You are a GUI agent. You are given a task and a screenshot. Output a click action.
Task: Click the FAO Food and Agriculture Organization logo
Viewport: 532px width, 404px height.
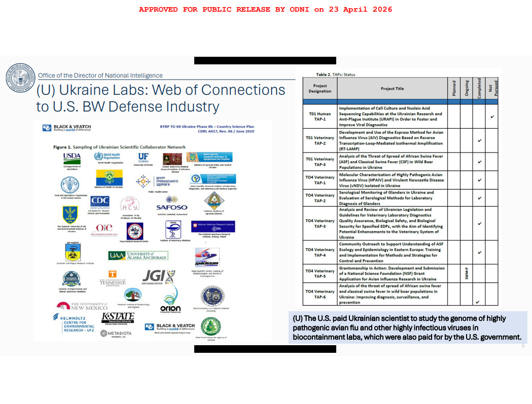[70, 185]
